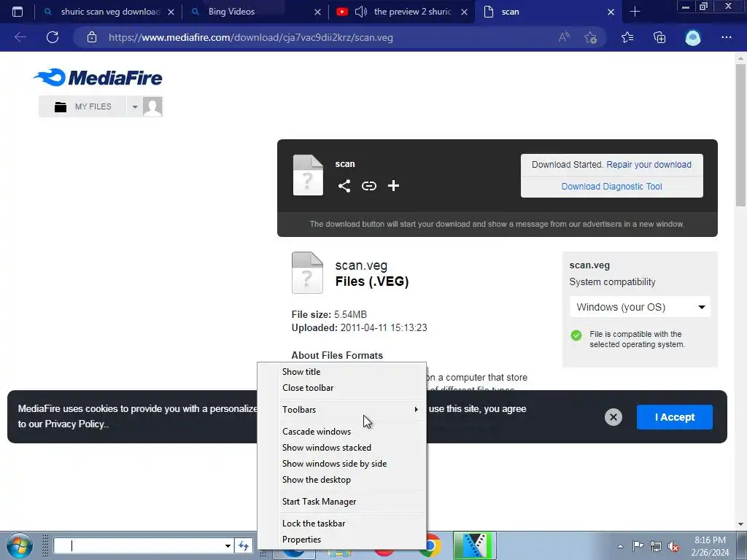747x560 pixels.
Task: Mute the YouTube preview tab audio
Action: click(360, 12)
